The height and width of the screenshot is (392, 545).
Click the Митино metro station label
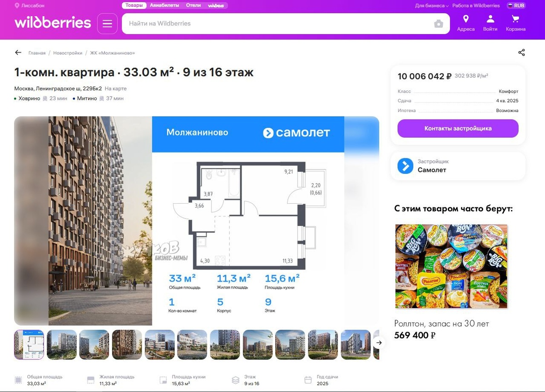[x=87, y=98]
